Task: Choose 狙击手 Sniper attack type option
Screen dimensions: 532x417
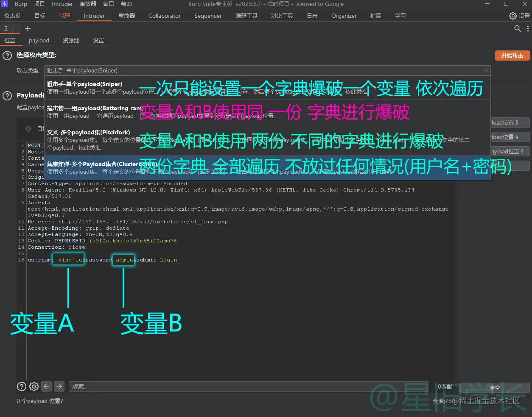Action: coord(268,88)
